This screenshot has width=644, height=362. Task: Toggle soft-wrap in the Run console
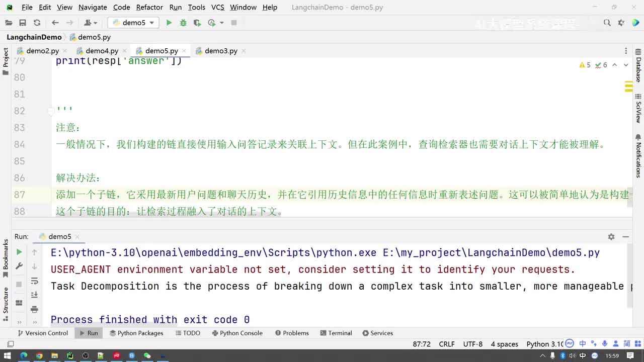(34, 281)
